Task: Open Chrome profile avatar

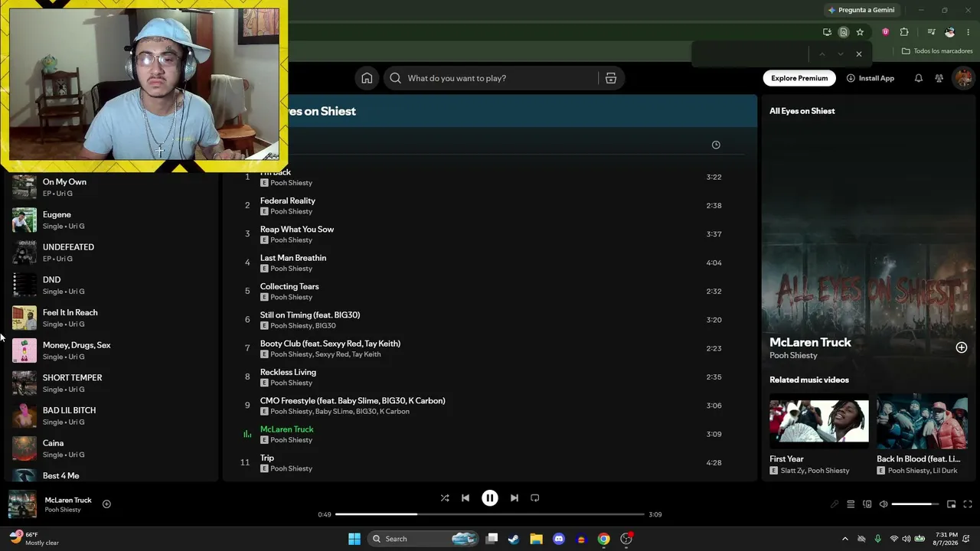Action: pos(950,32)
